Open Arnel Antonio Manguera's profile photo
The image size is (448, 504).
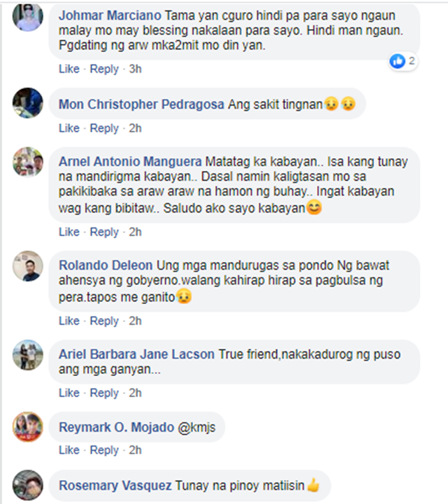click(x=27, y=162)
